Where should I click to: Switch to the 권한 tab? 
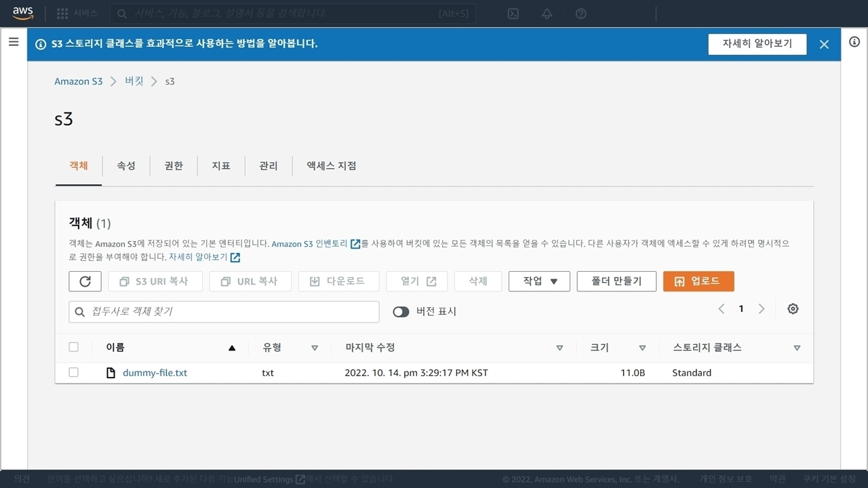click(x=174, y=166)
